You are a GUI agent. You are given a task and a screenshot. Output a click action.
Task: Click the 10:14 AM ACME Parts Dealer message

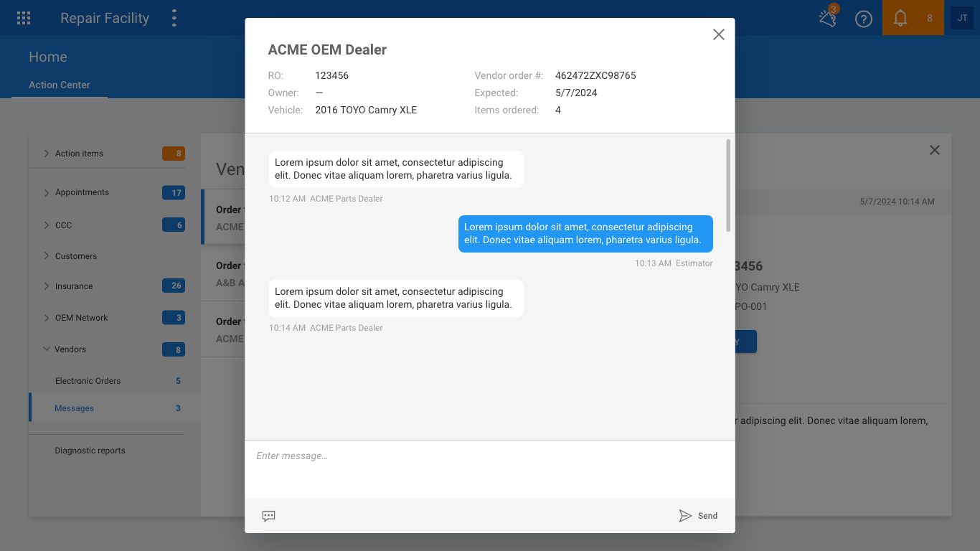(396, 298)
